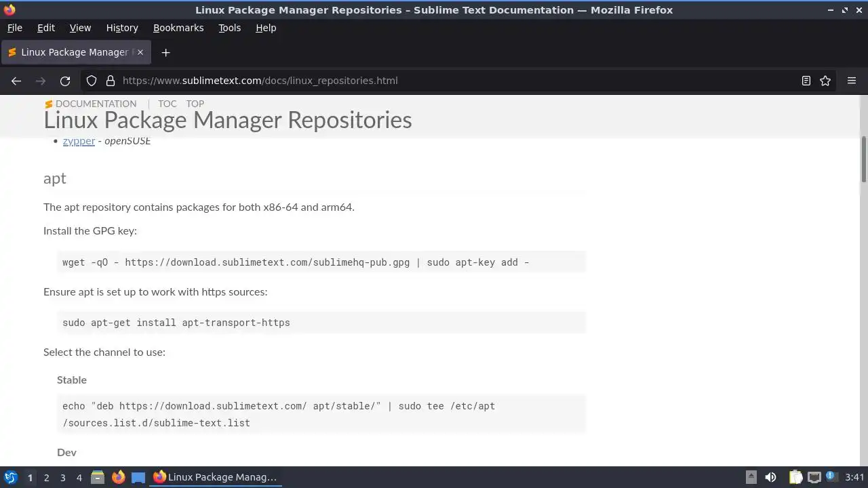Open the Edit menu

(x=46, y=28)
